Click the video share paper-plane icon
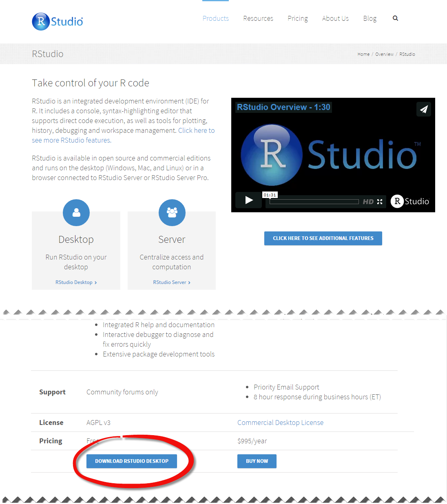The image size is (447, 504). [424, 109]
